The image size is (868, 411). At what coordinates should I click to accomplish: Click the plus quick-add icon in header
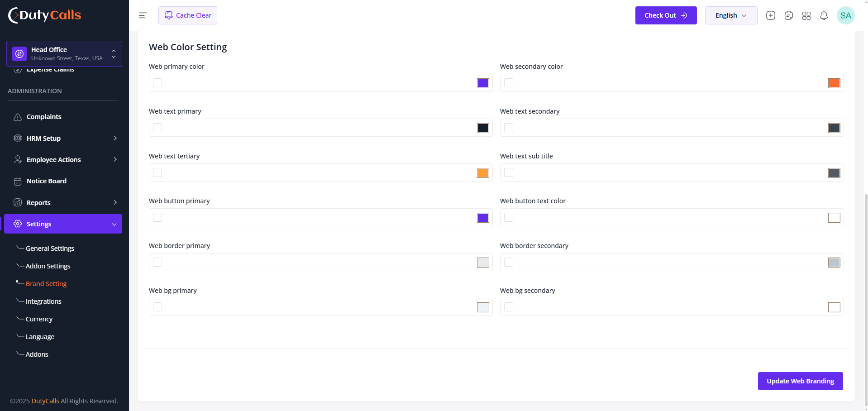771,15
